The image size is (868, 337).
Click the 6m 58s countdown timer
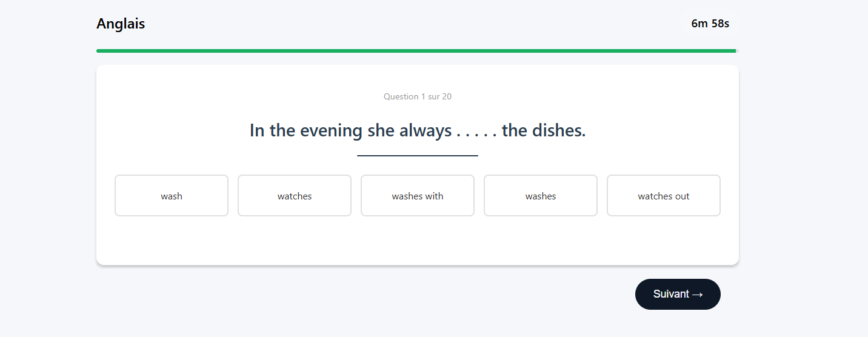tap(710, 24)
